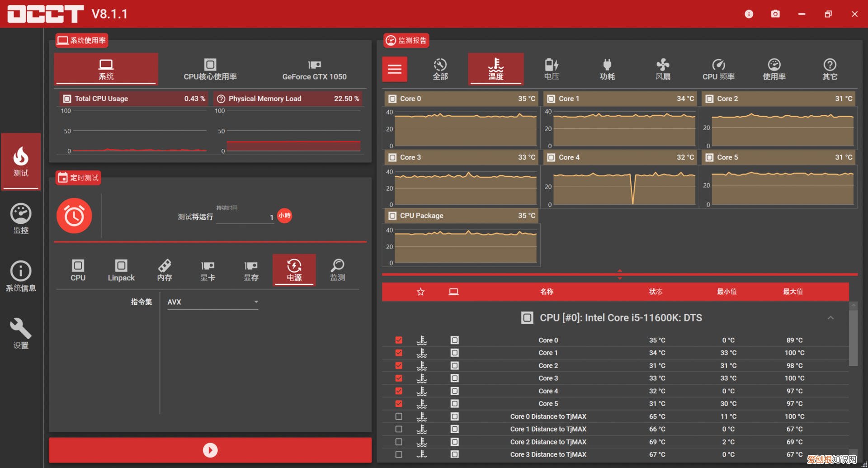Select the CPU test type
Screen dimensions: 868x468
[x=78, y=270]
